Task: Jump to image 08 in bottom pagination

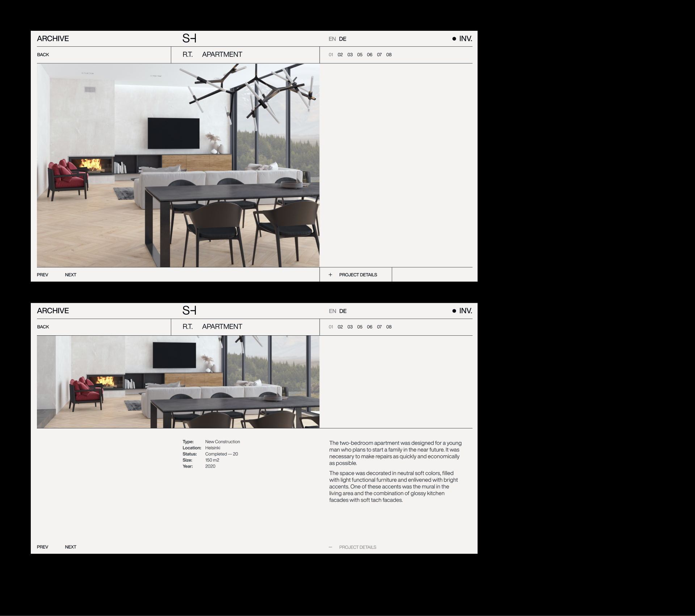Action: tap(389, 327)
